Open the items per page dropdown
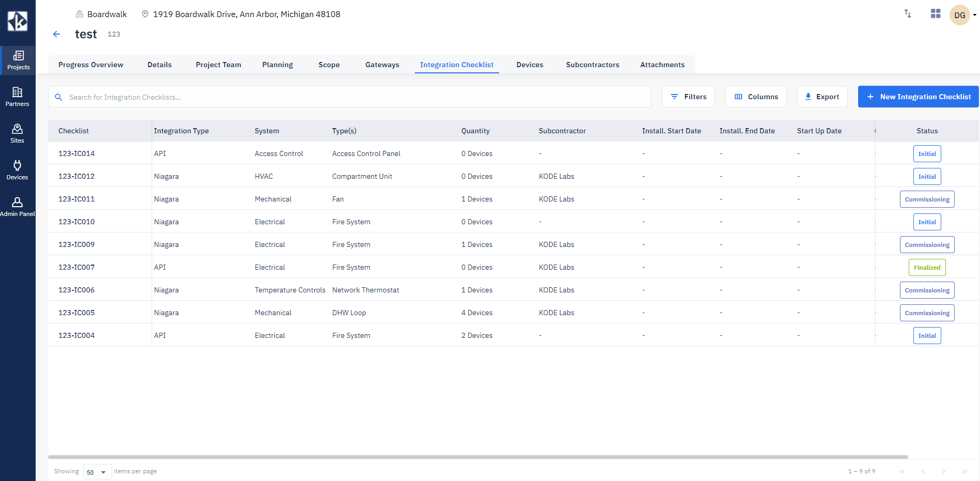The width and height of the screenshot is (980, 481). click(x=97, y=472)
